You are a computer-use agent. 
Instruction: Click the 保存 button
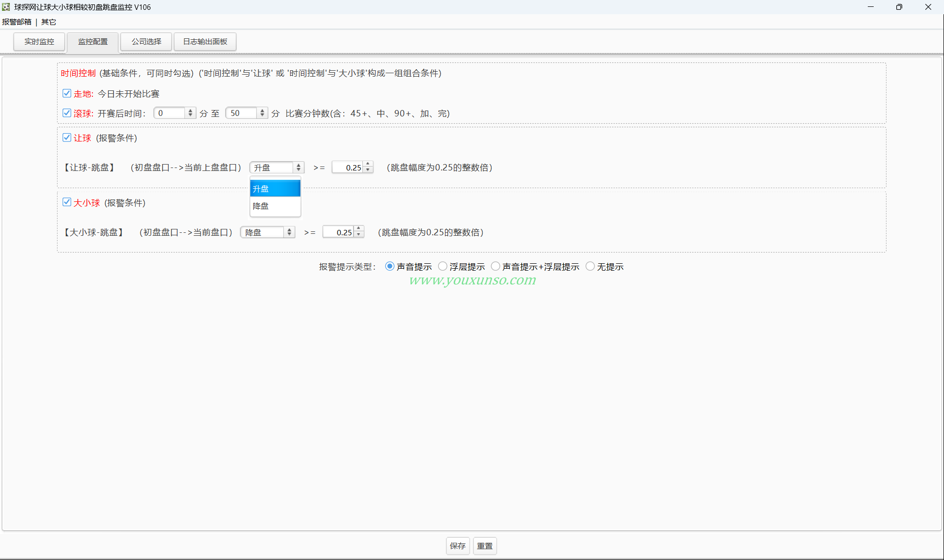[458, 546]
